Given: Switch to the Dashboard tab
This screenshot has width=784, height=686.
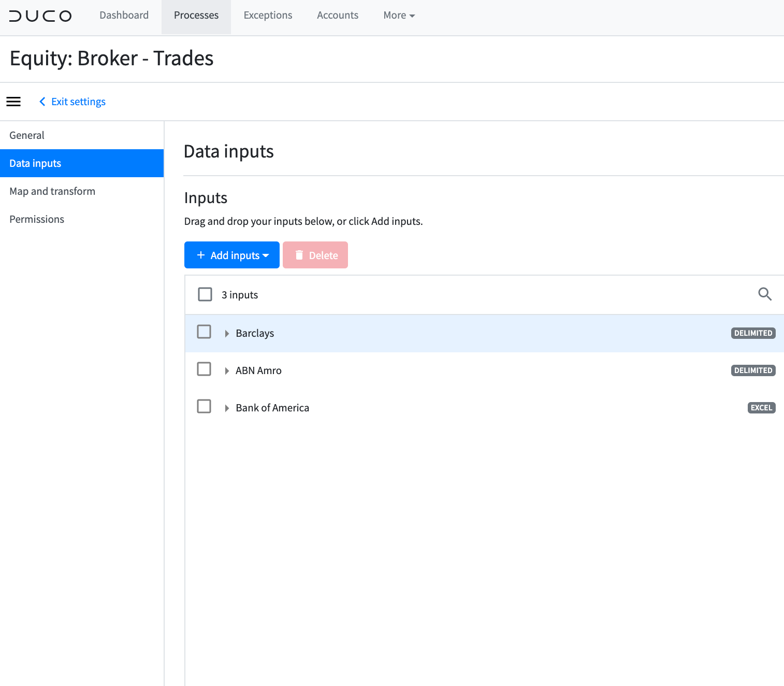Looking at the screenshot, I should 124,15.
